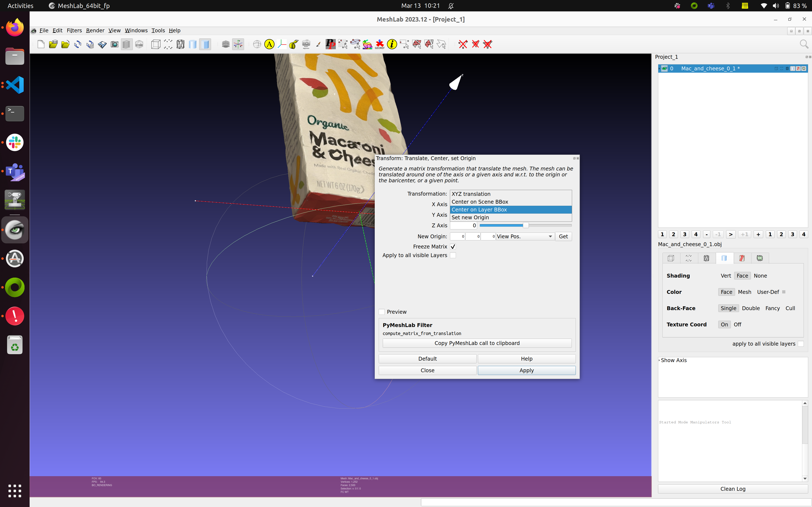Click Copy PyMeshLab call to clipboard
Image resolution: width=812 pixels, height=507 pixels.
coord(477,343)
